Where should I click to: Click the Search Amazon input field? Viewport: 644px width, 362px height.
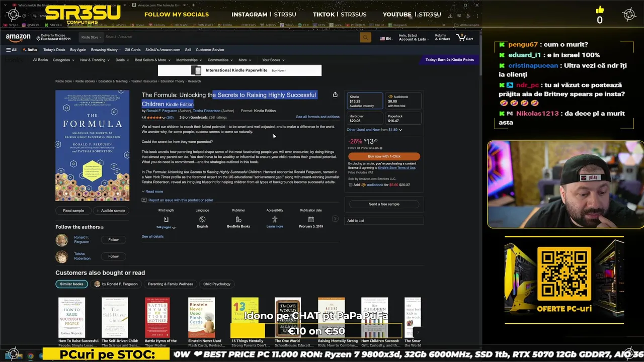231,37
